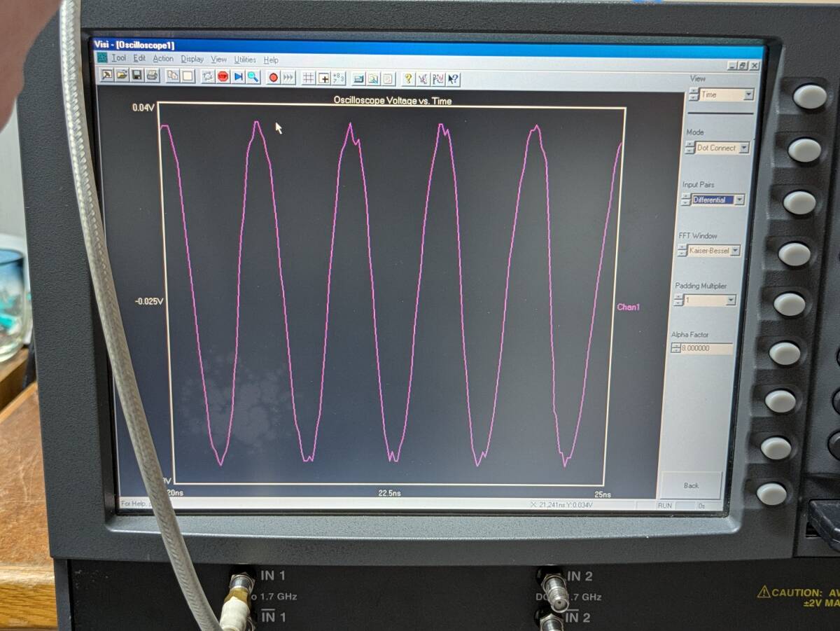Activate the arrow-question context help icon

pyautogui.click(x=453, y=78)
